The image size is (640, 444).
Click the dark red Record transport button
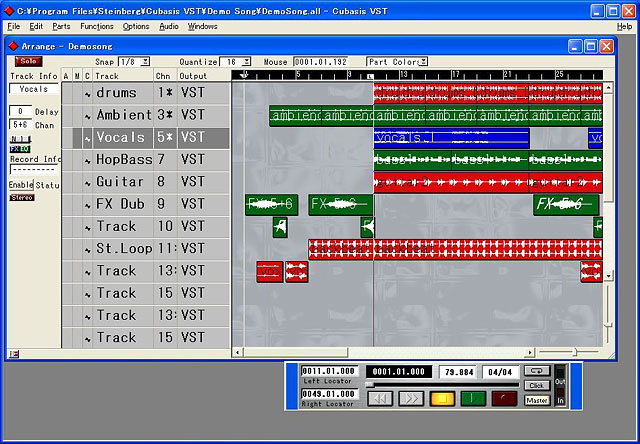coord(504,398)
